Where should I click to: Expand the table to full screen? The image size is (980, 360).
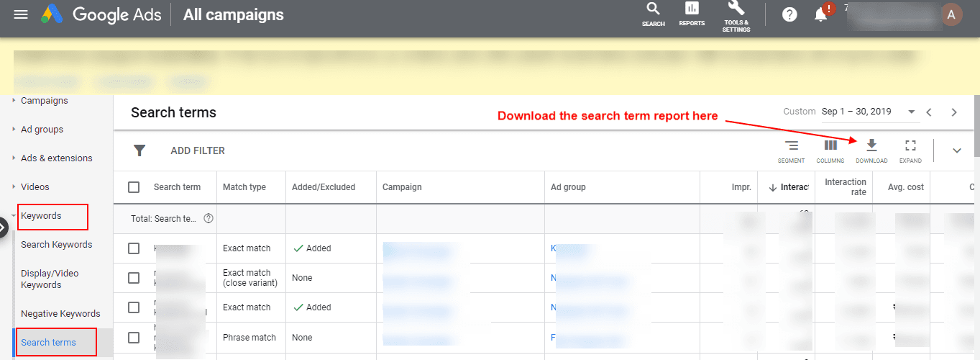pyautogui.click(x=910, y=151)
